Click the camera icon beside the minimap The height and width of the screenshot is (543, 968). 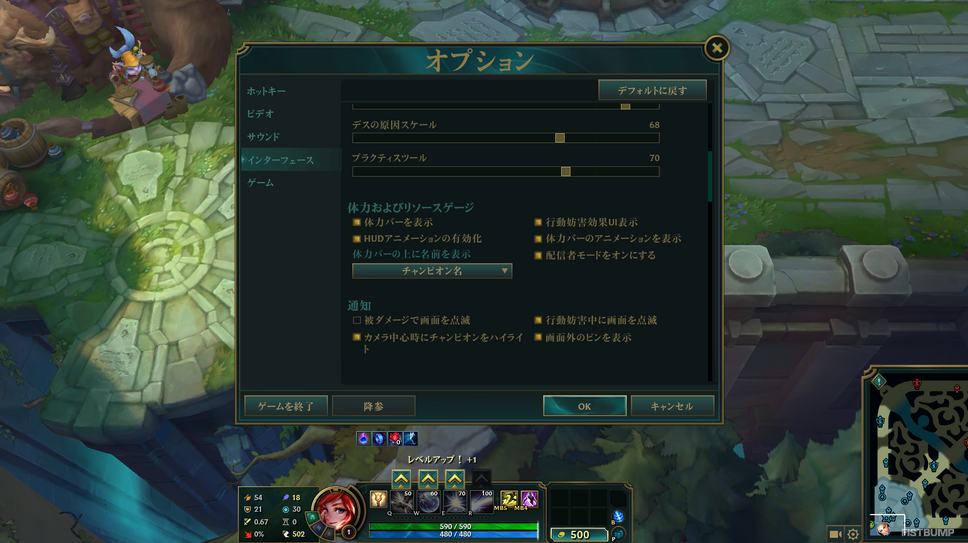[x=835, y=534]
